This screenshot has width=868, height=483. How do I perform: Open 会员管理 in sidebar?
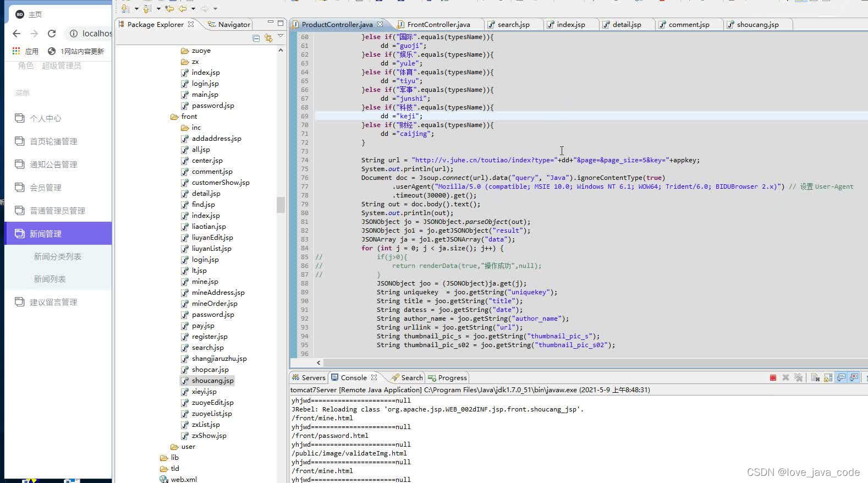point(45,188)
